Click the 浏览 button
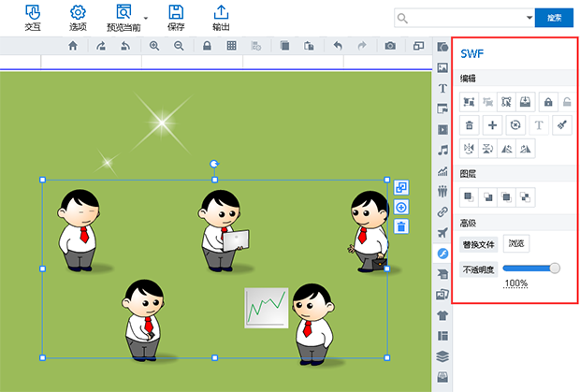 (516, 243)
